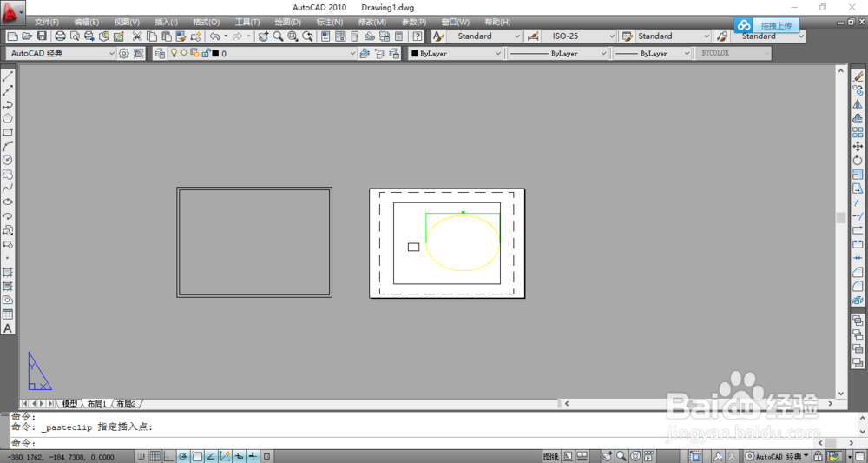Select the Chamfer modify tool

pos(858,272)
